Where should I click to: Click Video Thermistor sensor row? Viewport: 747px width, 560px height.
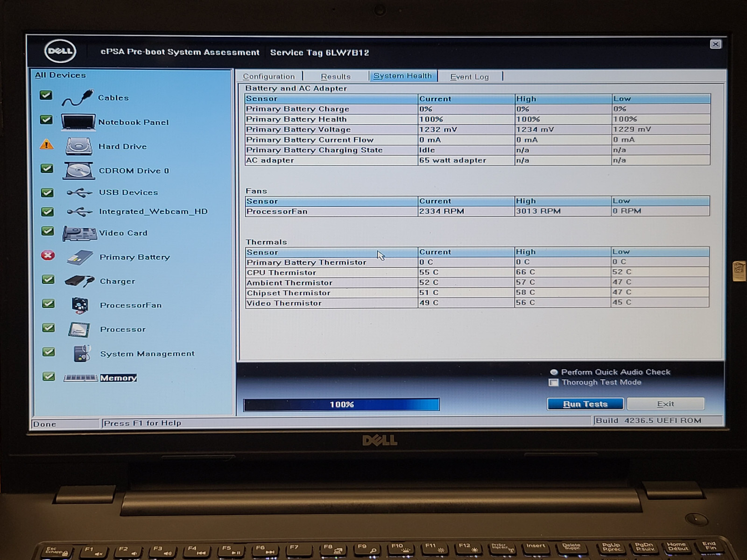coord(477,303)
